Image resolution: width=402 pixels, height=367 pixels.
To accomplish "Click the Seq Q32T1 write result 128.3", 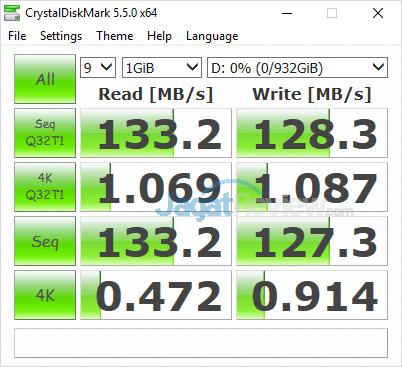I will click(312, 133).
